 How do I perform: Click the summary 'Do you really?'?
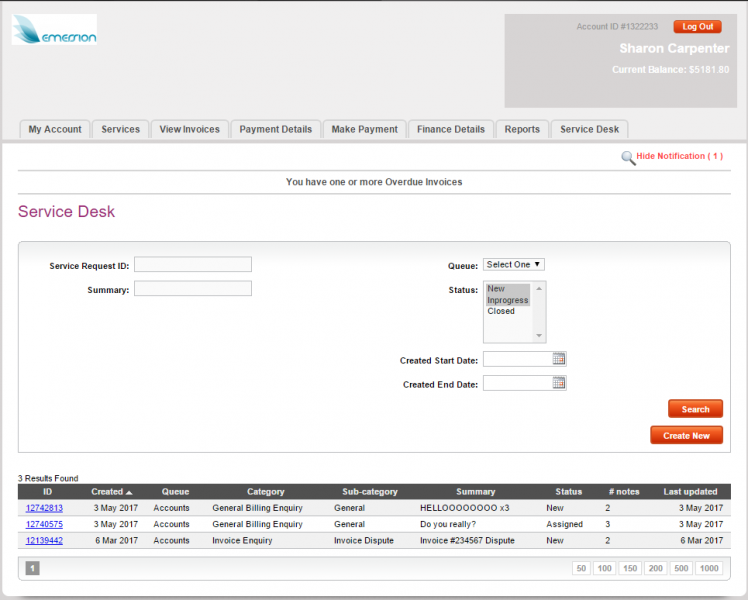[448, 524]
